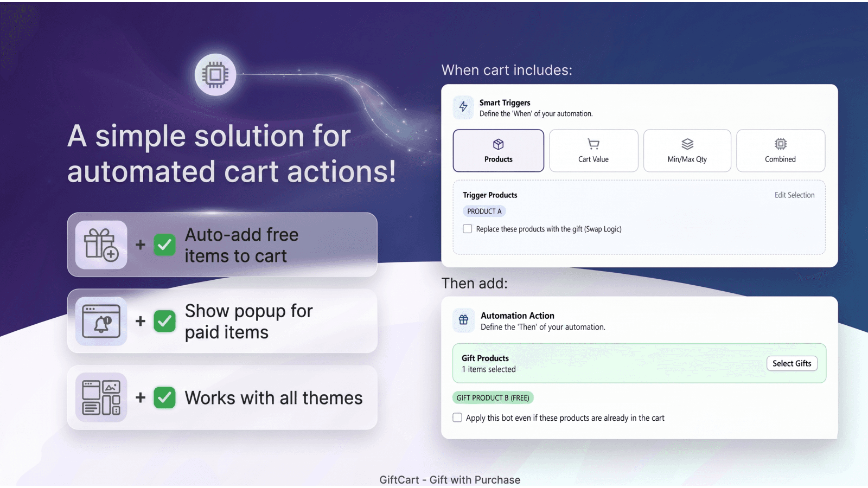This screenshot has width=868, height=488.
Task: Click "Define the 'Then' of your automation." text
Action: point(543,327)
